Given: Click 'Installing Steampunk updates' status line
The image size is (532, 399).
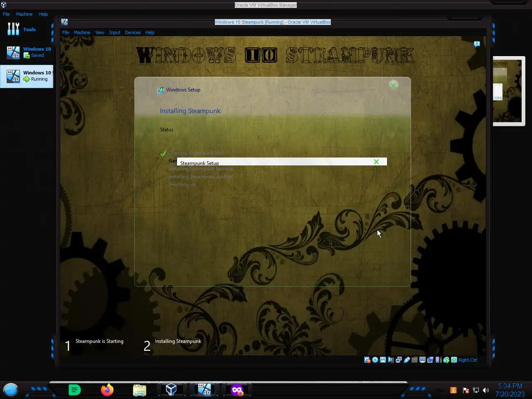Looking at the screenshot, I should coord(201,177).
